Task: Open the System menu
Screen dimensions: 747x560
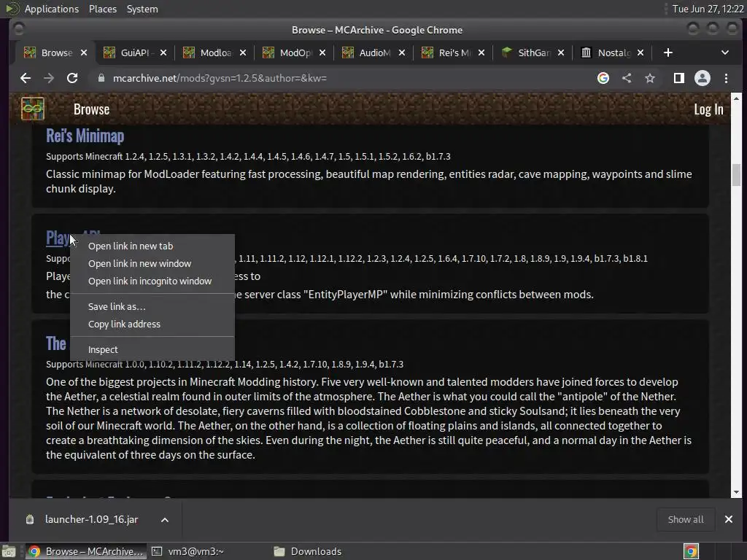Action: click(x=142, y=9)
